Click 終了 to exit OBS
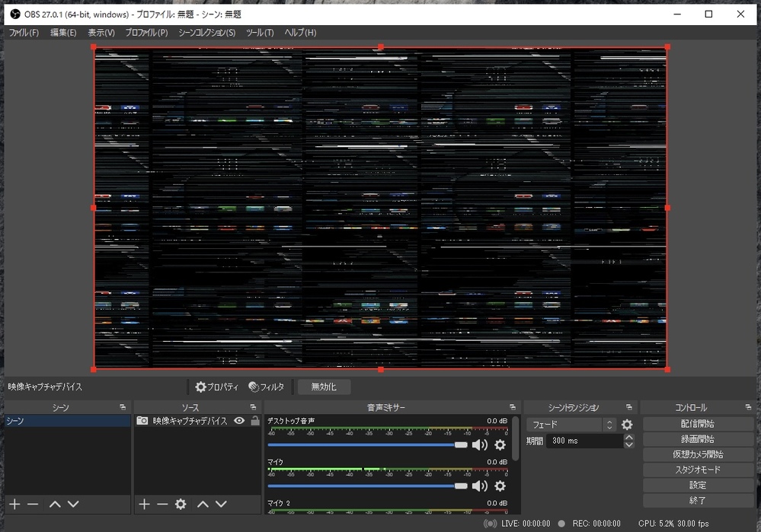The height and width of the screenshot is (532, 761). click(x=698, y=500)
